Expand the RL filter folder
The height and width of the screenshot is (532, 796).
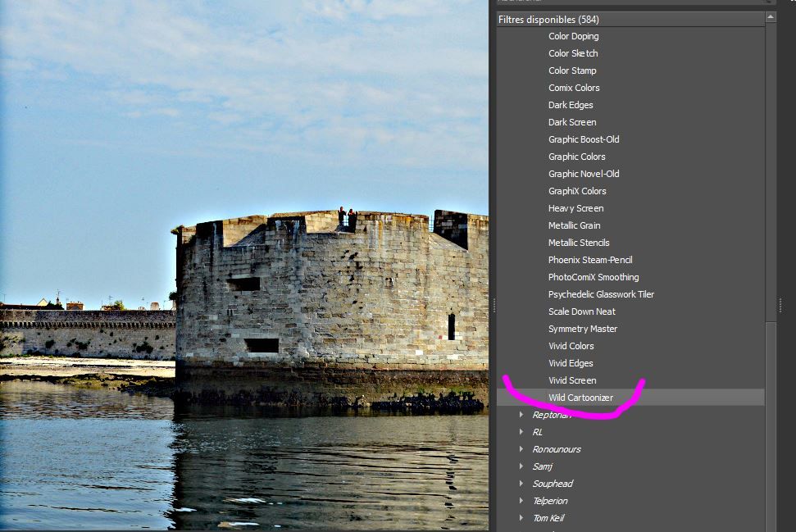click(521, 432)
